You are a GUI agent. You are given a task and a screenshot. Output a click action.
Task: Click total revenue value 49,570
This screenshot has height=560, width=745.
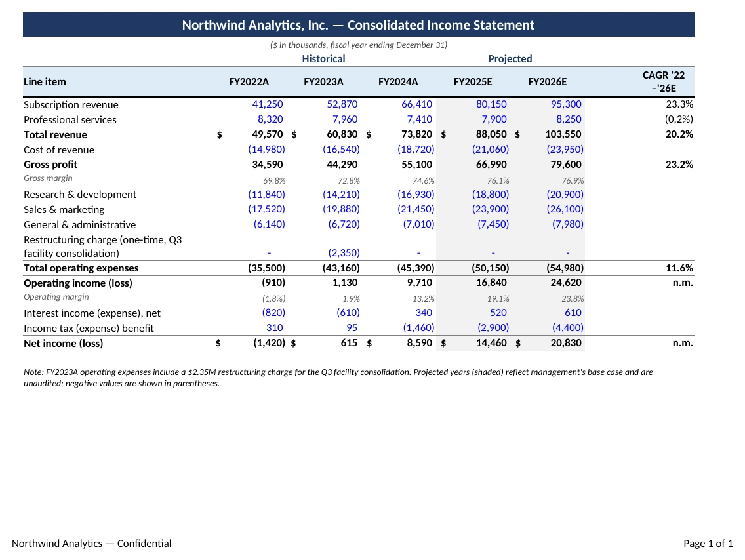pos(268,134)
